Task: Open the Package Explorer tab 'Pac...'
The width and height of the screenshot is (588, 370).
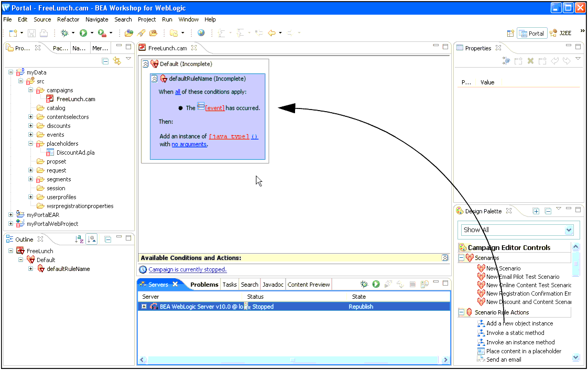Action: (x=60, y=48)
